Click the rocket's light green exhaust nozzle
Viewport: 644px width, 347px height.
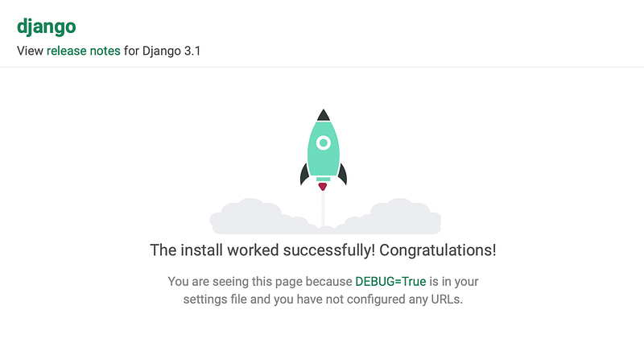(x=324, y=179)
